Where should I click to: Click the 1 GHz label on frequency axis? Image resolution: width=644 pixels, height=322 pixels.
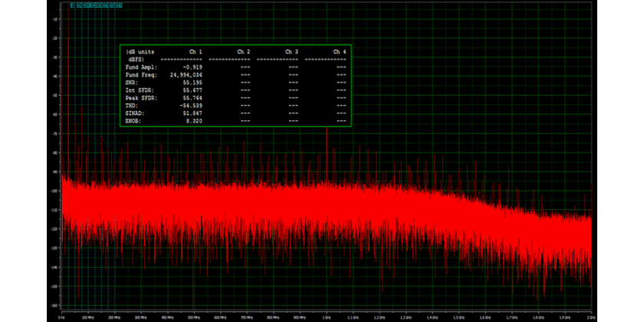point(327,315)
